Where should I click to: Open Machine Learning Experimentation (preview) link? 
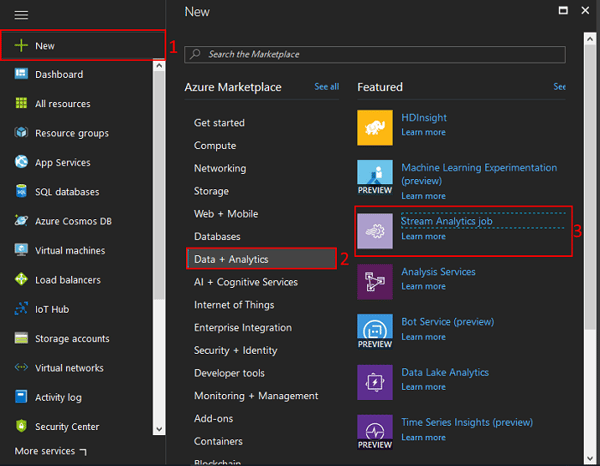tap(479, 174)
